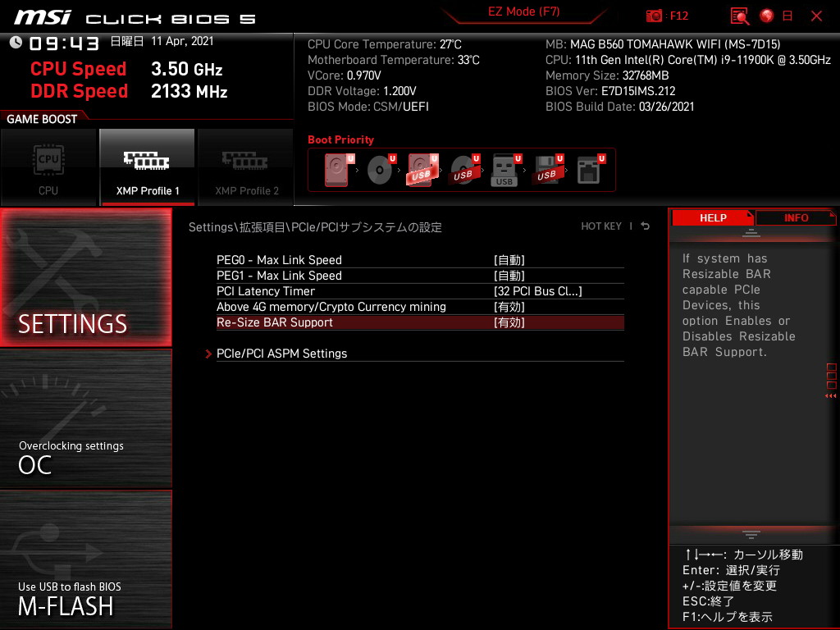
Task: Click the GAME BOOST label
Action: [x=42, y=119]
